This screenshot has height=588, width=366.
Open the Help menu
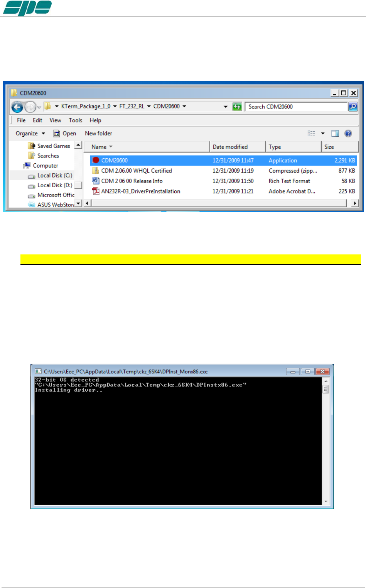pos(95,120)
